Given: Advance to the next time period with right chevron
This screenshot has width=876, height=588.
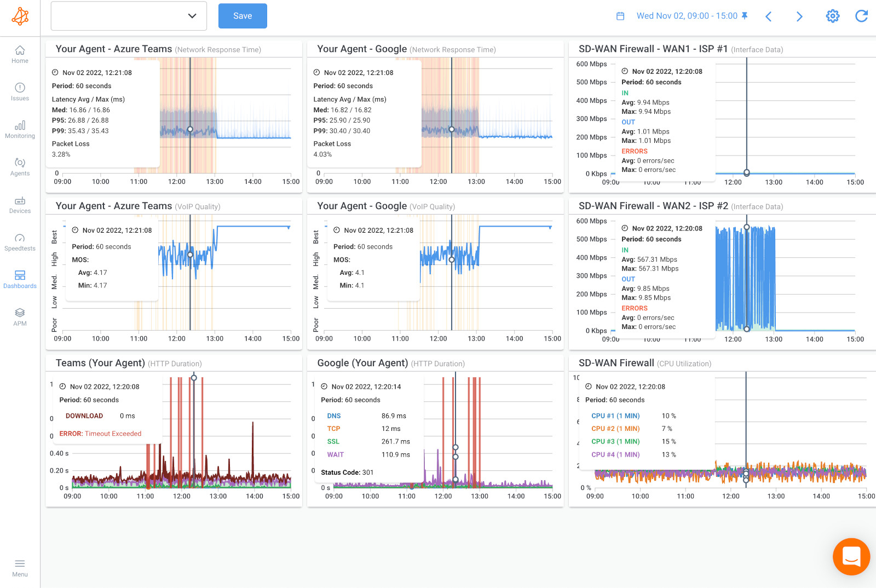Looking at the screenshot, I should pyautogui.click(x=799, y=16).
